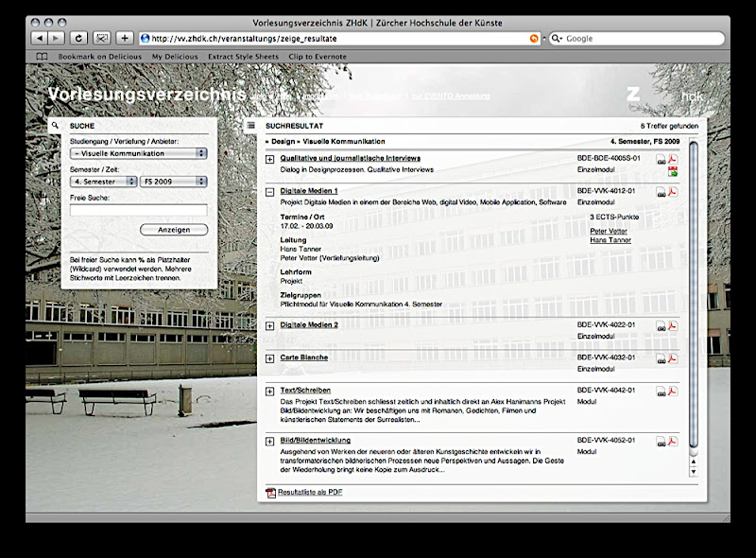Click the Google search magnifier icon
The image size is (756, 558).
[556, 38]
